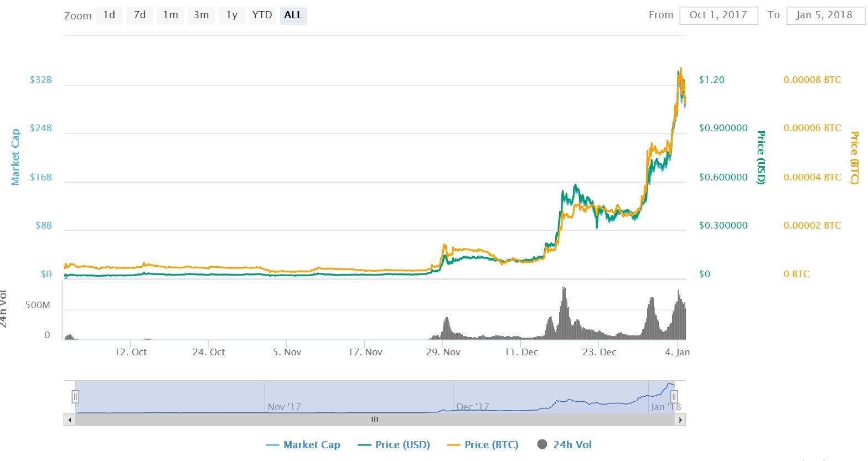Image resolution: width=868 pixels, height=461 pixels.
Task: Click the 23. Dec date label
Action: coord(600,352)
